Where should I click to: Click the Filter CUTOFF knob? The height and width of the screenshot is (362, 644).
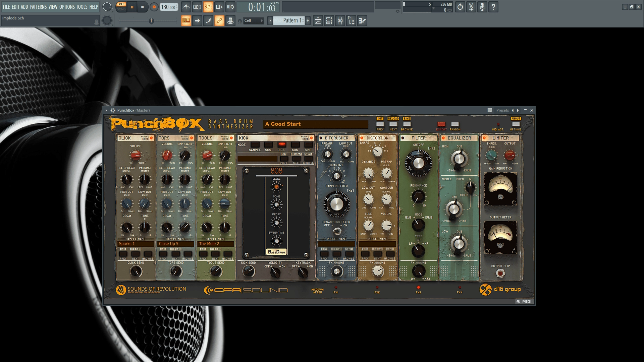418,163
